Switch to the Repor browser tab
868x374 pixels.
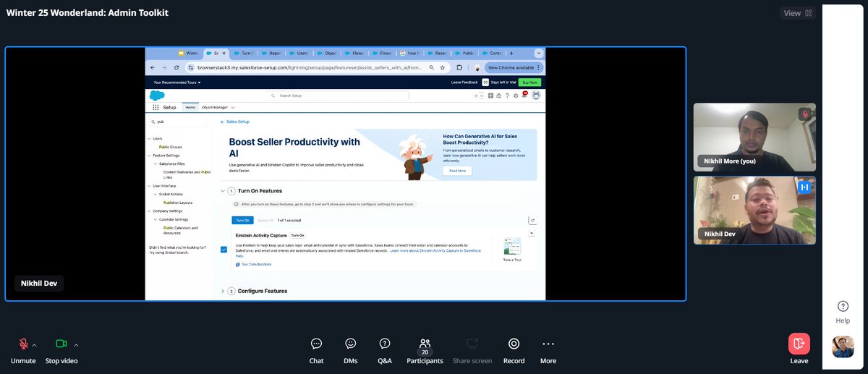pos(271,53)
